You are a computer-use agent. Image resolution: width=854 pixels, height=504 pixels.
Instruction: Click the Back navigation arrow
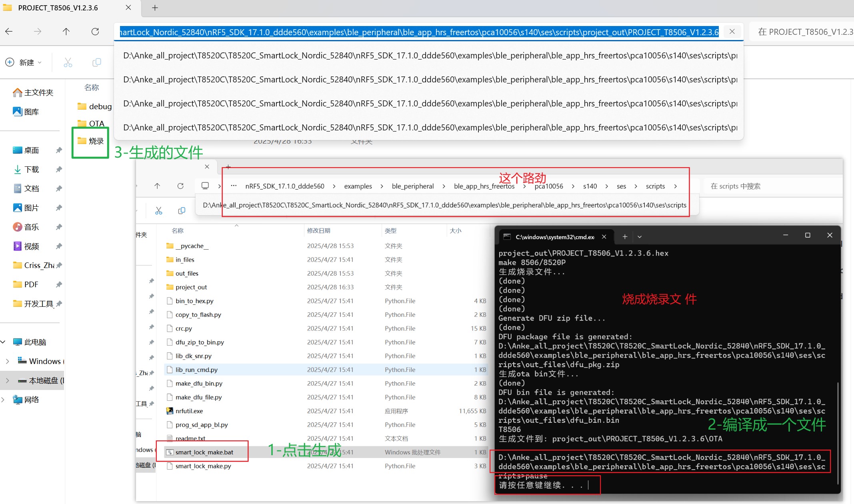(x=9, y=32)
